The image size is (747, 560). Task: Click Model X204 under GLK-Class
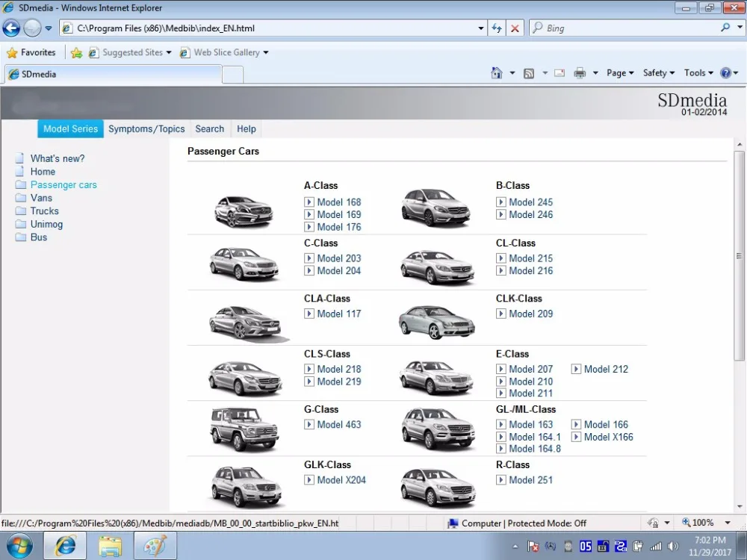(x=341, y=480)
